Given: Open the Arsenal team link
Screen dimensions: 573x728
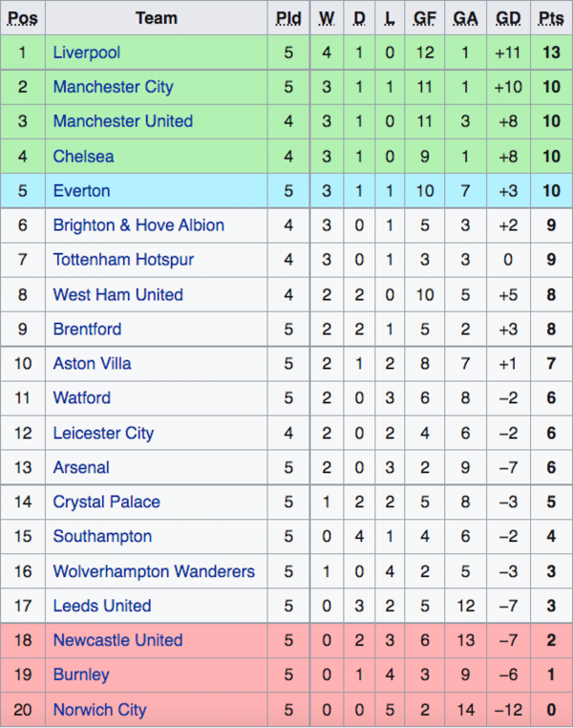Looking at the screenshot, I should click(81, 467).
